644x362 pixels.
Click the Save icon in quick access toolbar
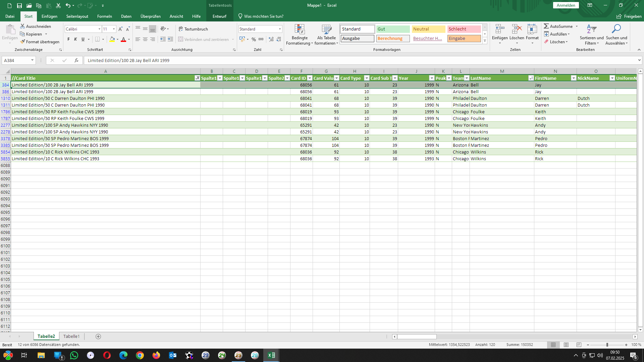point(19,5)
